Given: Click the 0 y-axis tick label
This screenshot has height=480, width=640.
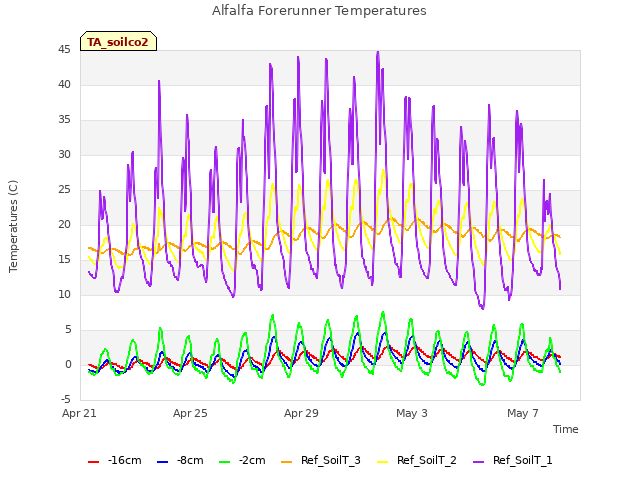Looking at the screenshot, I should (68, 365).
